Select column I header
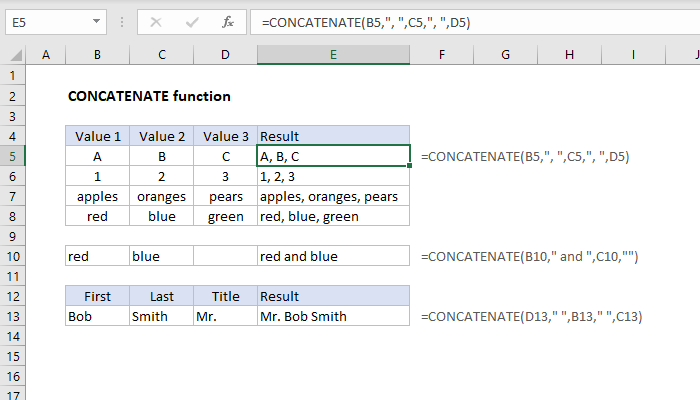The image size is (700, 400). pyautogui.click(x=633, y=55)
